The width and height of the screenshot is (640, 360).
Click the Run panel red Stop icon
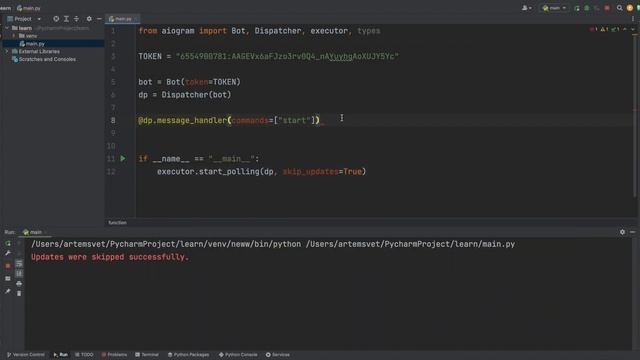(8, 266)
